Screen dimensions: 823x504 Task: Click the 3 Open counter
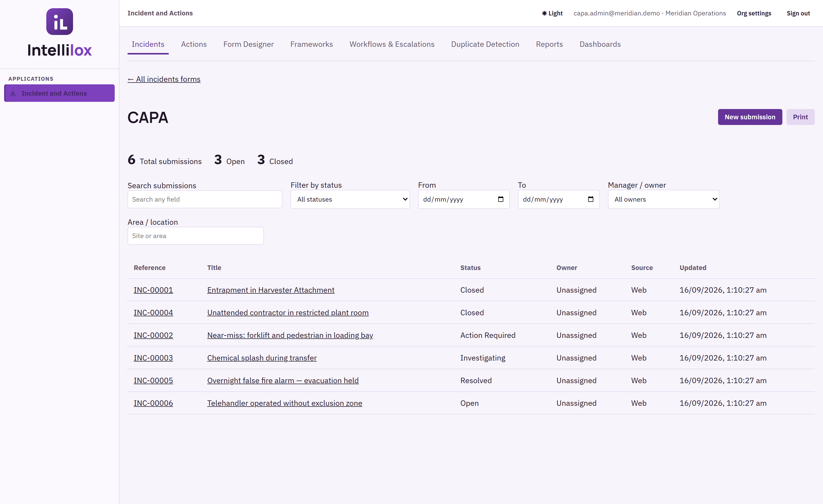[x=229, y=160]
